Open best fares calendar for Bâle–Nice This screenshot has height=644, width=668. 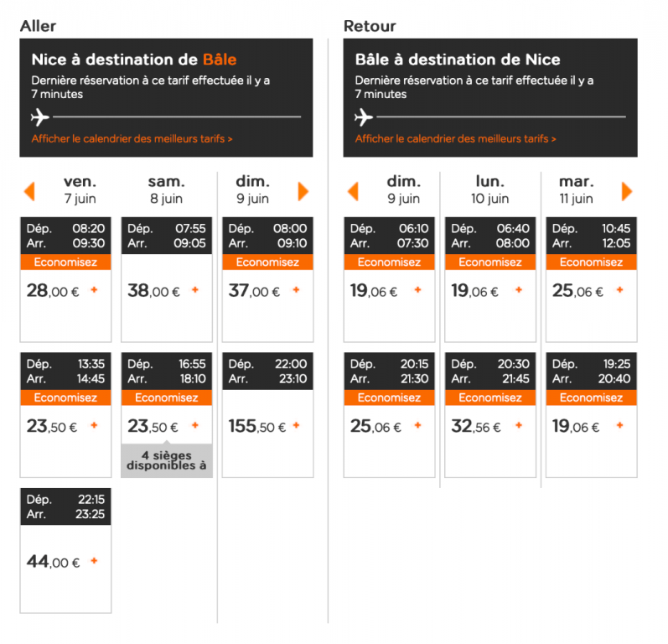pos(455,138)
